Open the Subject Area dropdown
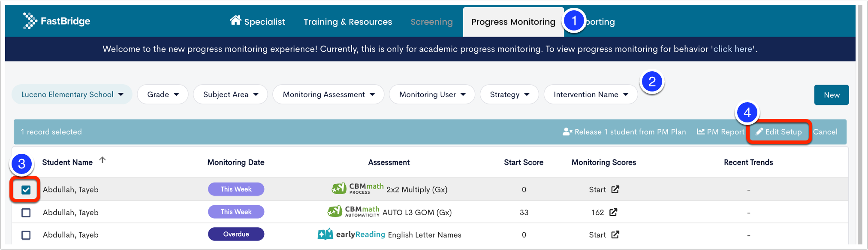Screen dimensions: 868x250 point(230,95)
